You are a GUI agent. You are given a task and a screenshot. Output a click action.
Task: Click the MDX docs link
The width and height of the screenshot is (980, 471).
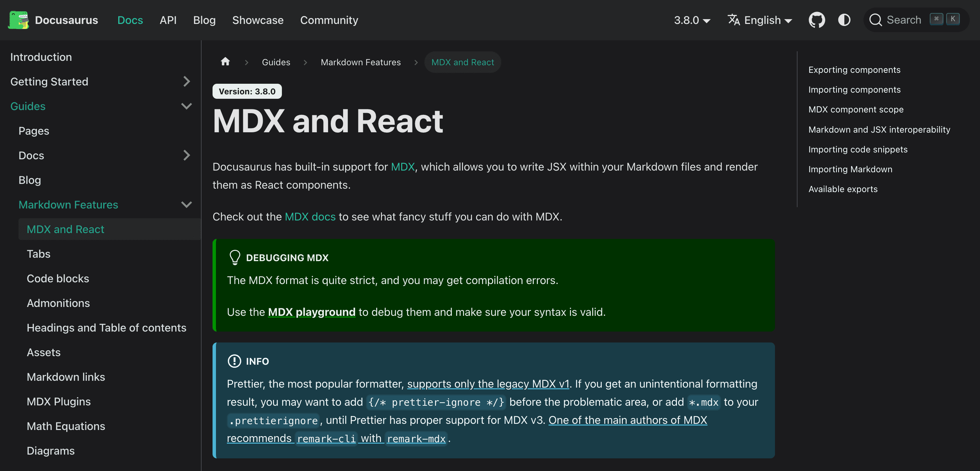pos(310,216)
